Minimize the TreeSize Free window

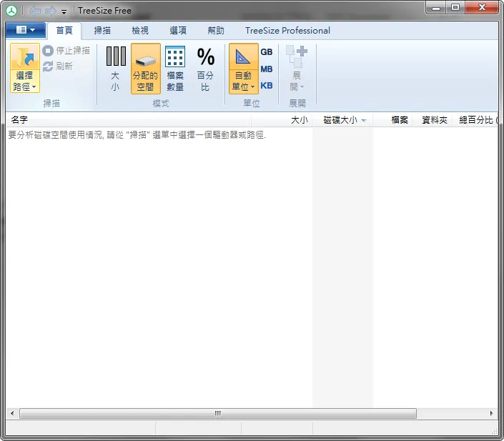436,8
